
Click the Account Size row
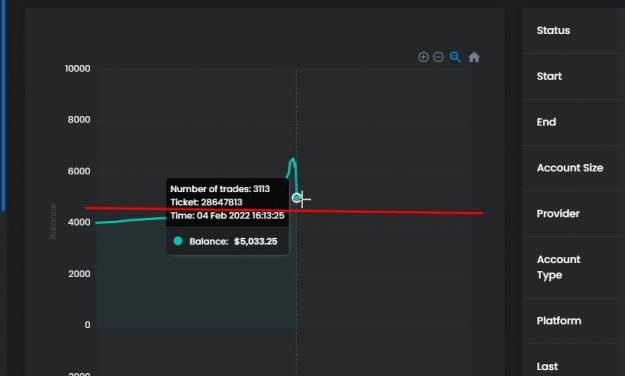(x=573, y=168)
